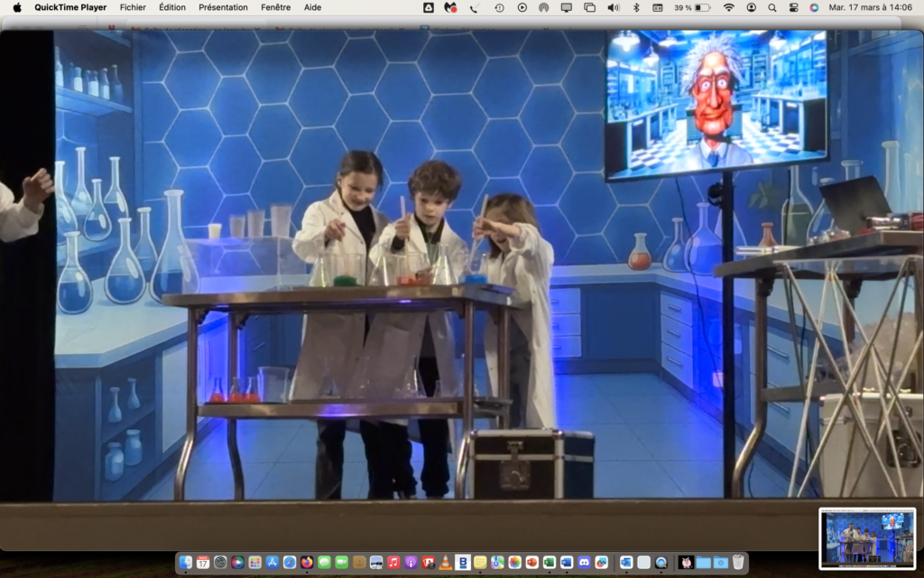
Task: Toggle Bluetooth from the menu bar
Action: pos(635,7)
